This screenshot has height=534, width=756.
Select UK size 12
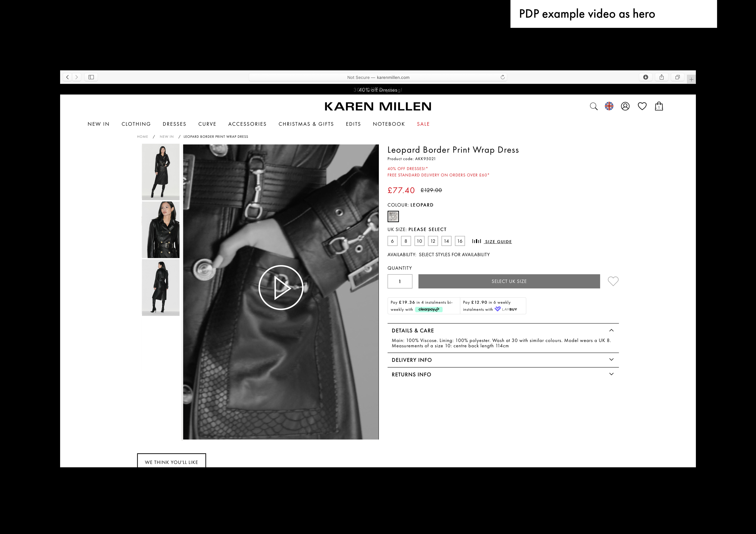click(433, 241)
